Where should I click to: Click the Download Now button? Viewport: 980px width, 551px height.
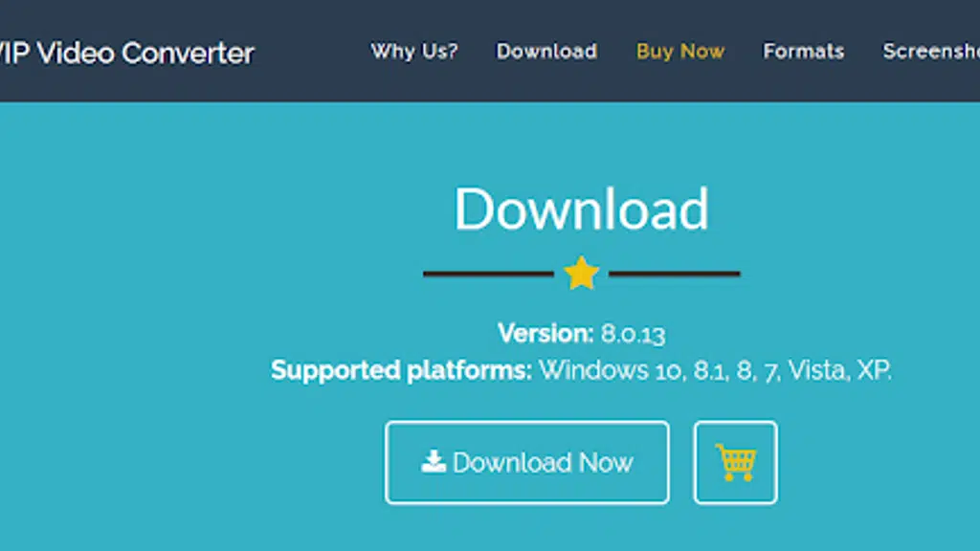coord(527,462)
